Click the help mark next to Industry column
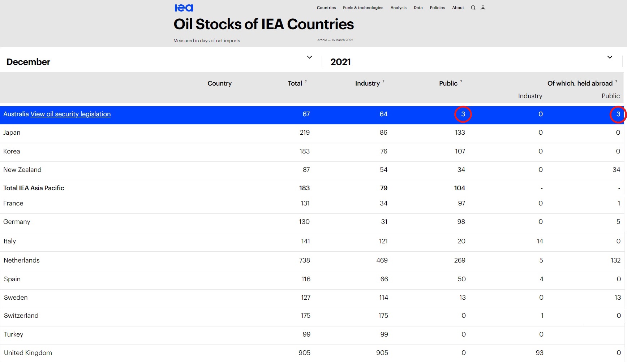Image resolution: width=627 pixels, height=364 pixels. click(383, 82)
